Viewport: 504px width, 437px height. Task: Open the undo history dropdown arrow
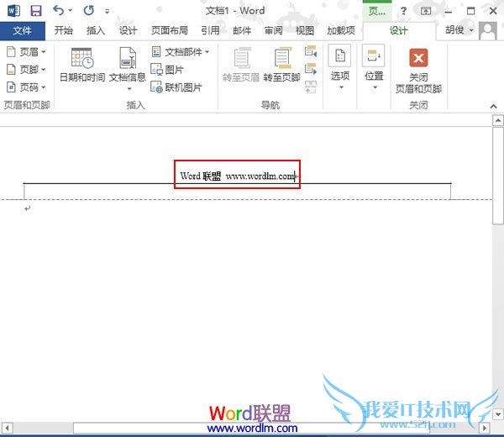(71, 11)
